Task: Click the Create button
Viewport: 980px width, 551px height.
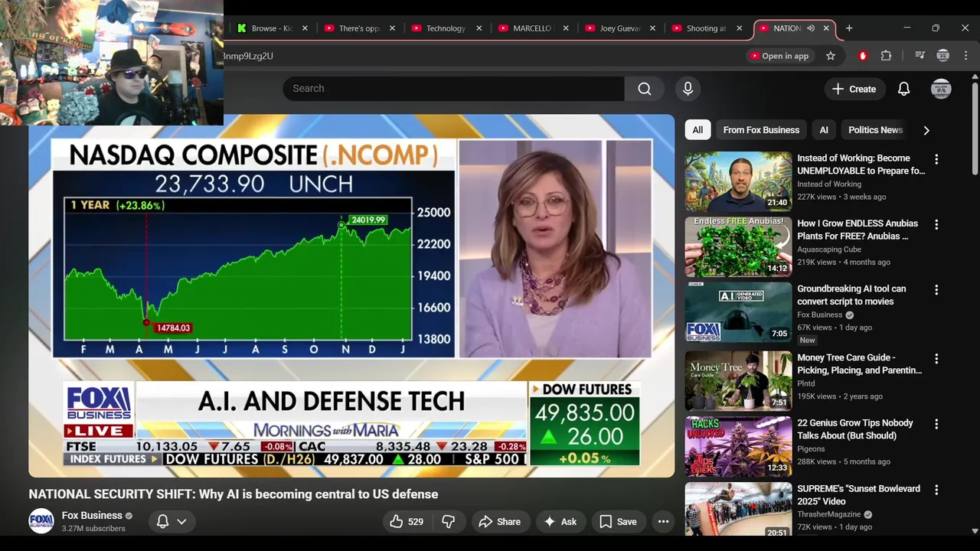Action: pyautogui.click(x=854, y=89)
